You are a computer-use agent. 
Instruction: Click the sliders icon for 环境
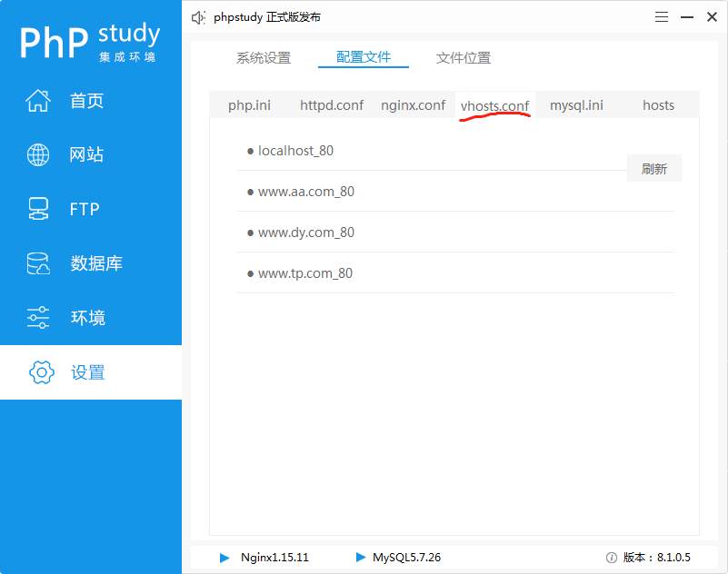[38, 317]
